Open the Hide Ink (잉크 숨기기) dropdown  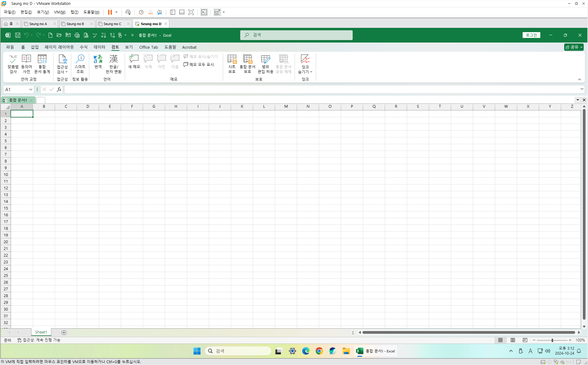[305, 64]
